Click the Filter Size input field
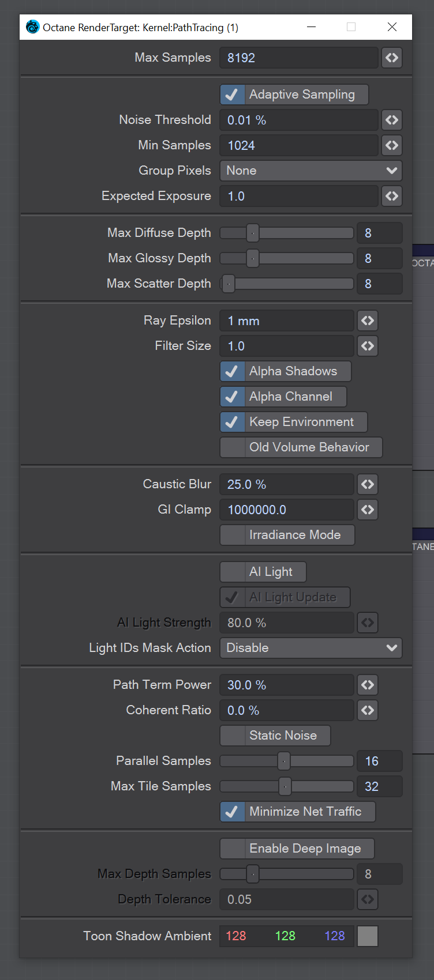The width and height of the screenshot is (434, 980). [286, 346]
